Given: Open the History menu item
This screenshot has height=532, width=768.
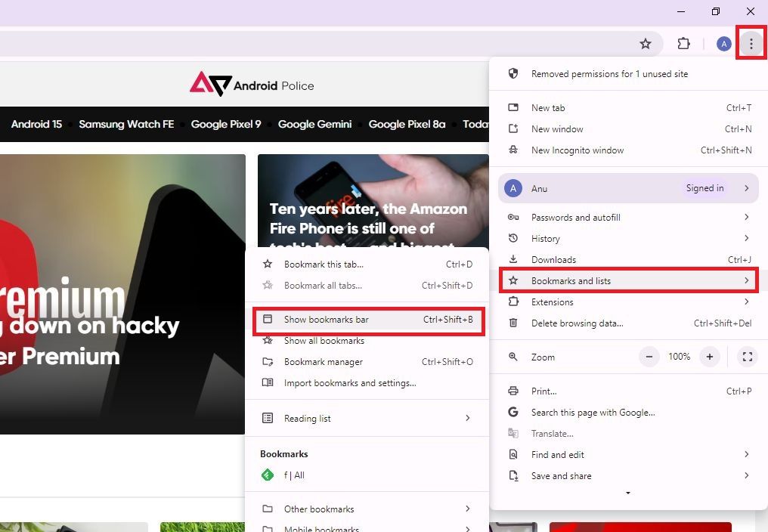Looking at the screenshot, I should coord(546,238).
